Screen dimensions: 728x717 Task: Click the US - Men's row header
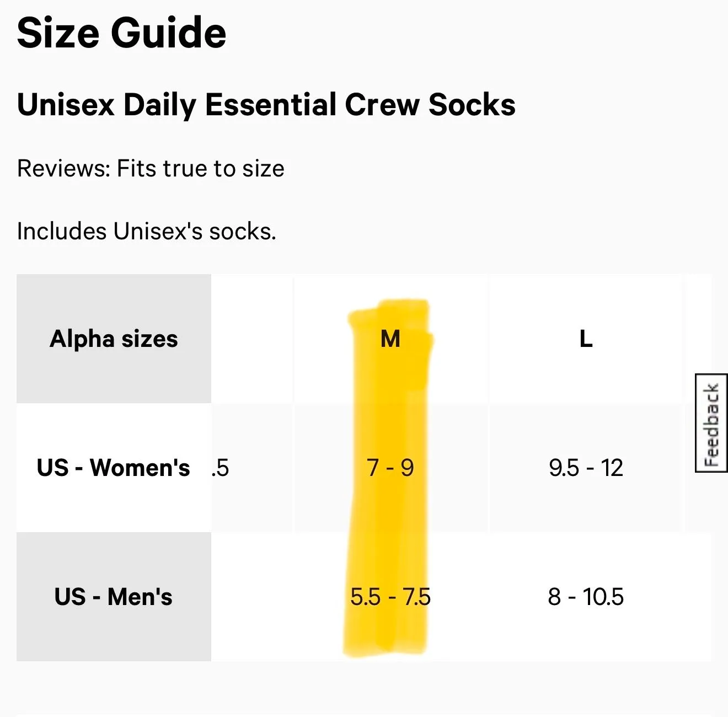(114, 597)
